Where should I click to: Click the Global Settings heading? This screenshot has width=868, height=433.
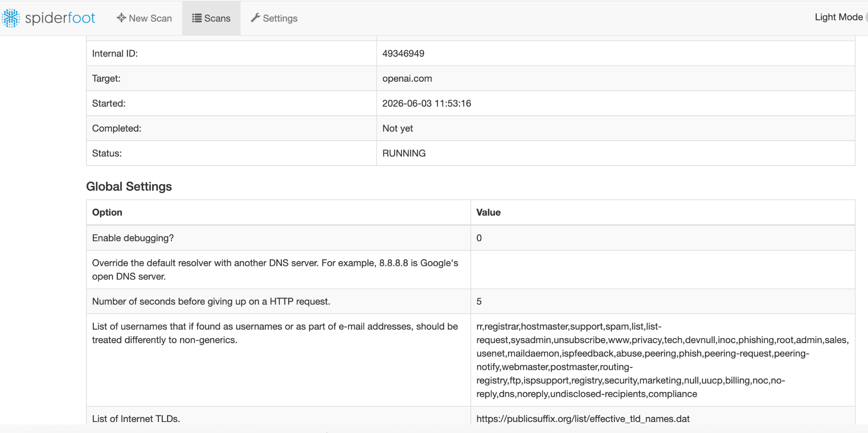coord(129,186)
